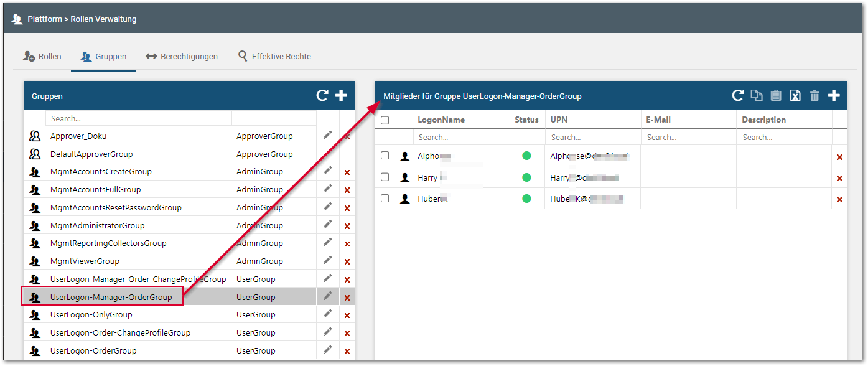Select MgmtReportingCollectorsGroup row

[189, 243]
